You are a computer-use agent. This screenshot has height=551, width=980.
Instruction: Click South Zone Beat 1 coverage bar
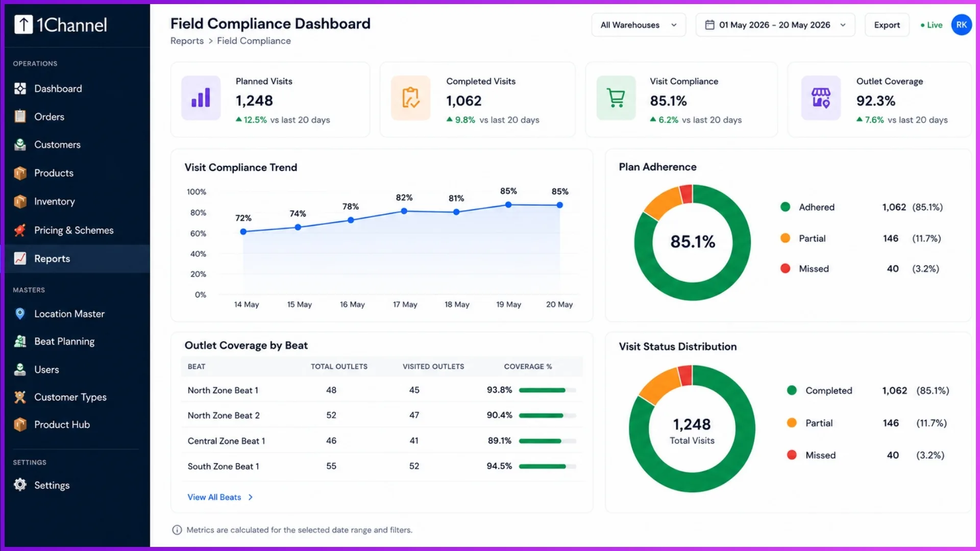pyautogui.click(x=547, y=466)
